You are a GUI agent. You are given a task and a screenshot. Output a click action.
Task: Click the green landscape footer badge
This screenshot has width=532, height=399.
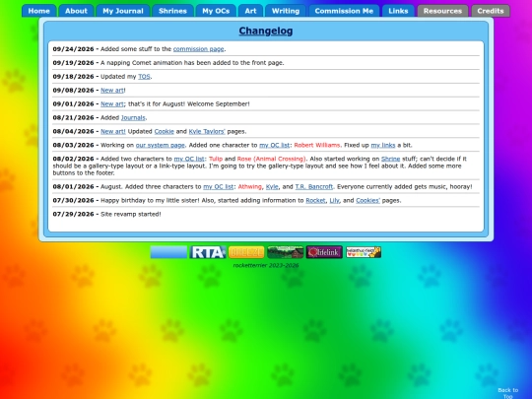coord(286,252)
